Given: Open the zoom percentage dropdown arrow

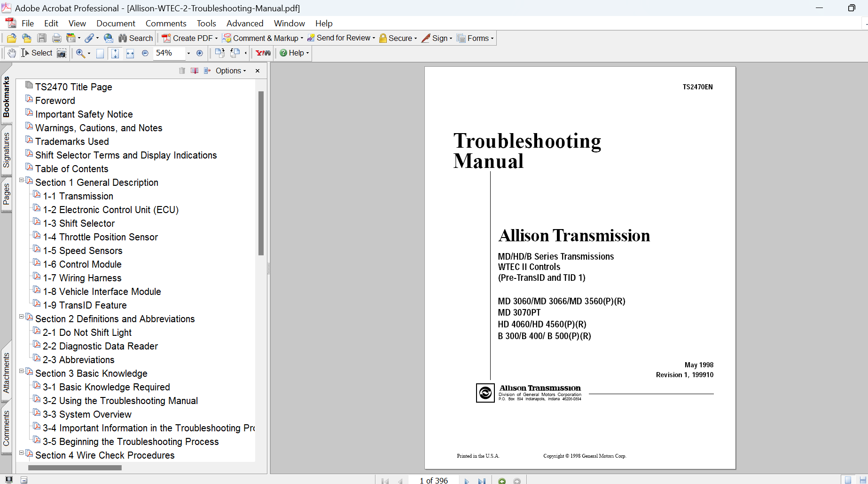Looking at the screenshot, I should coord(188,53).
